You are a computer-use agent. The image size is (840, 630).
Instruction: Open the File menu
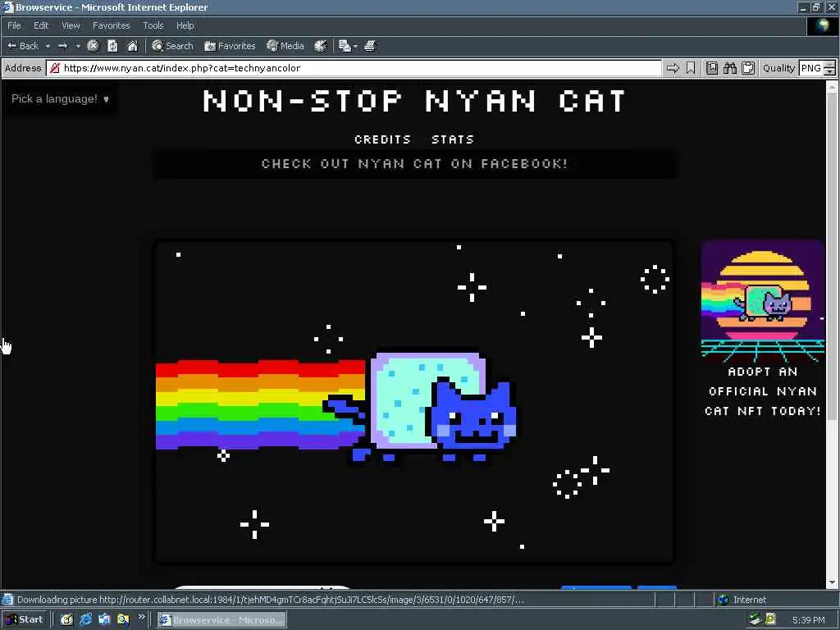pyautogui.click(x=14, y=25)
